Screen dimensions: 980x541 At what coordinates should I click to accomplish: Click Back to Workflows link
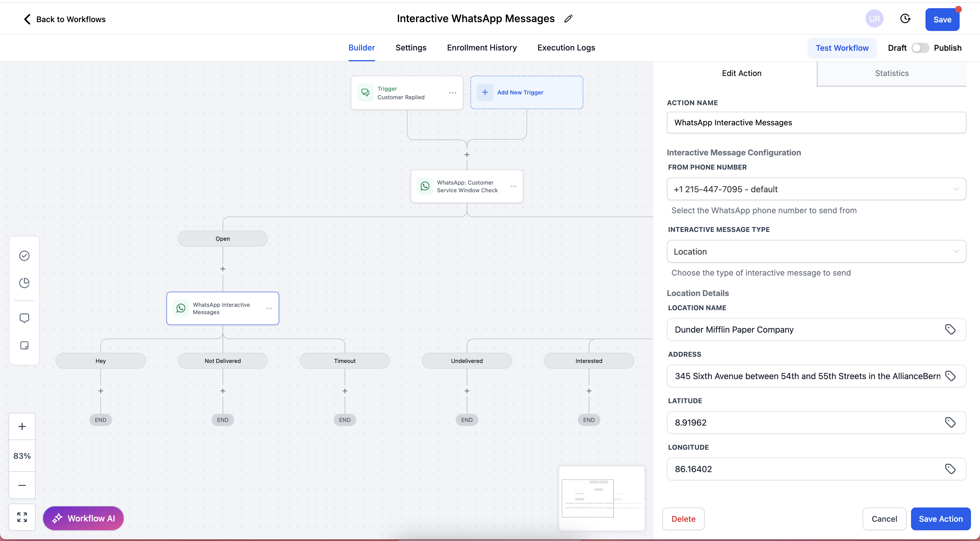click(65, 19)
